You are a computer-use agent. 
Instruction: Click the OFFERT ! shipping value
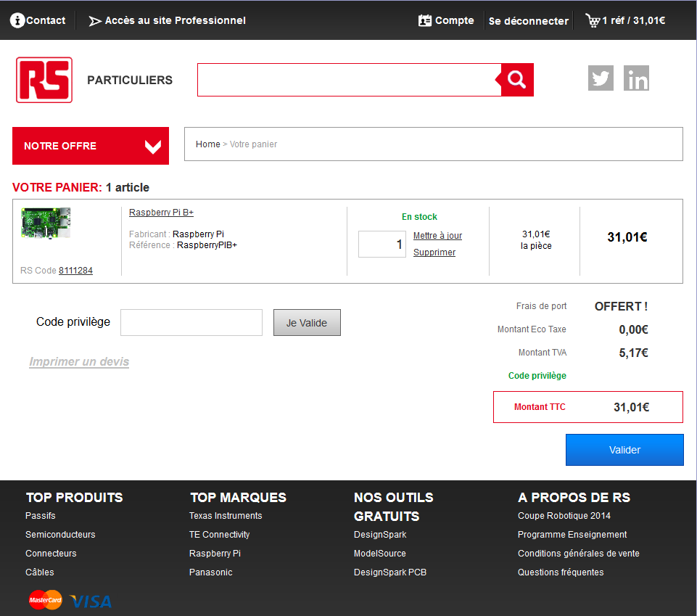[x=621, y=306]
